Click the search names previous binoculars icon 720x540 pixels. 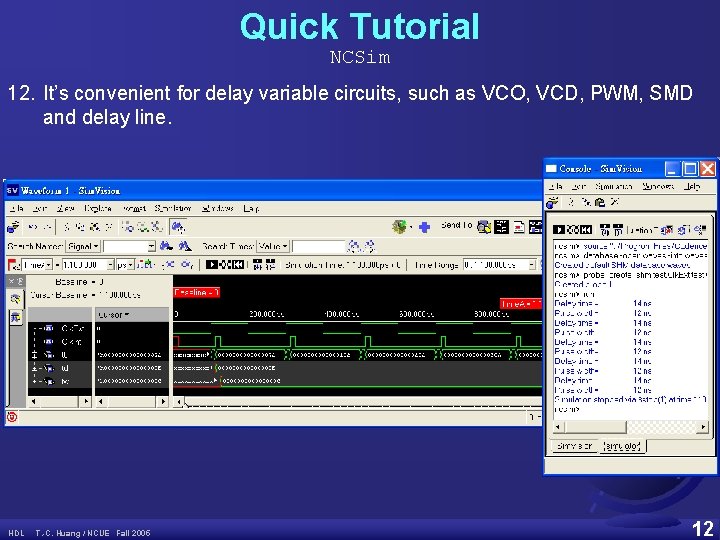(166, 247)
